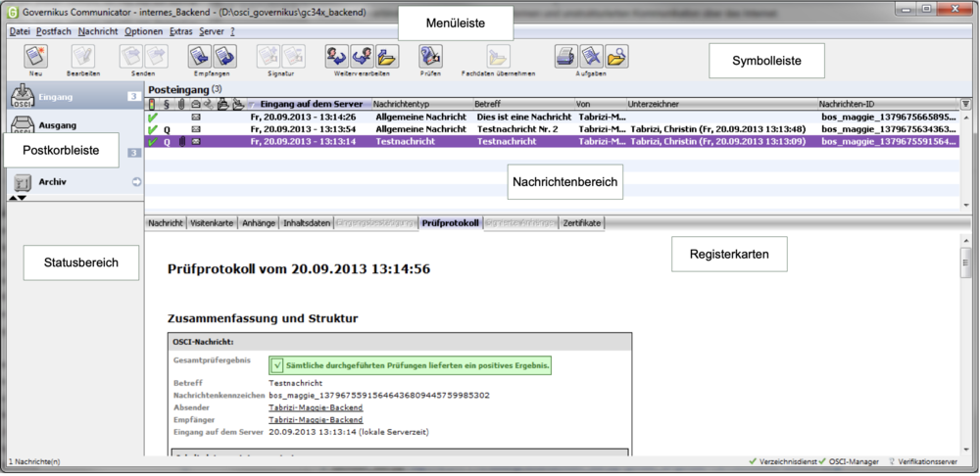The width and height of the screenshot is (980, 476).
Task: Open the Postfach menu
Action: [x=54, y=31]
